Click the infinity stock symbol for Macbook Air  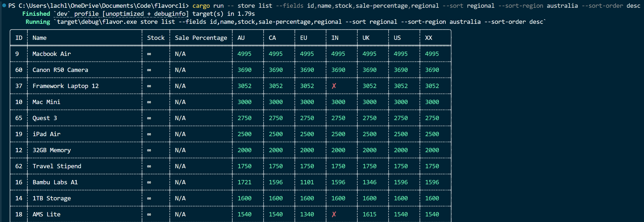pos(149,54)
